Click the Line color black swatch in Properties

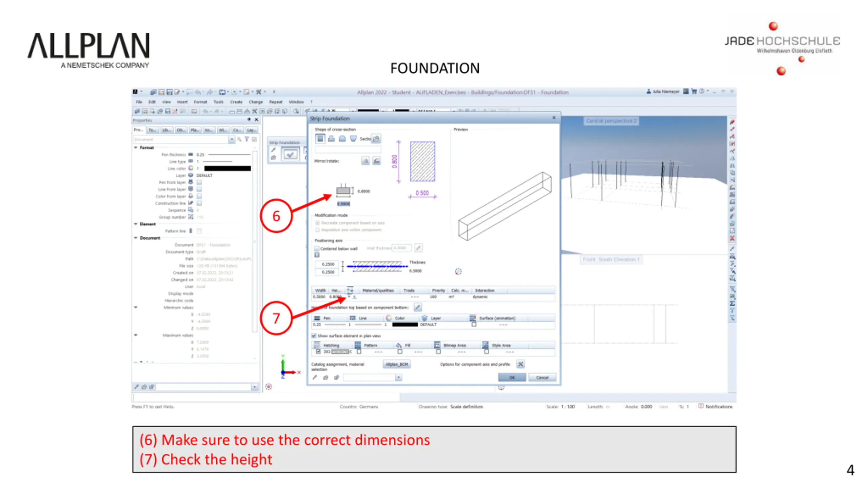227,168
